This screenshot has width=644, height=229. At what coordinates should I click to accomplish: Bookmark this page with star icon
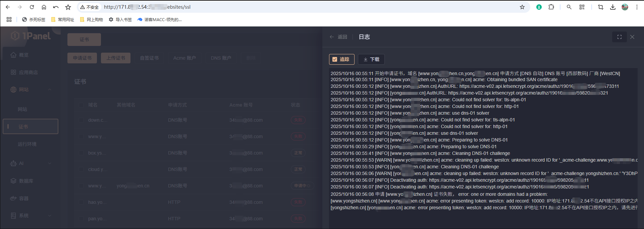[522, 7]
